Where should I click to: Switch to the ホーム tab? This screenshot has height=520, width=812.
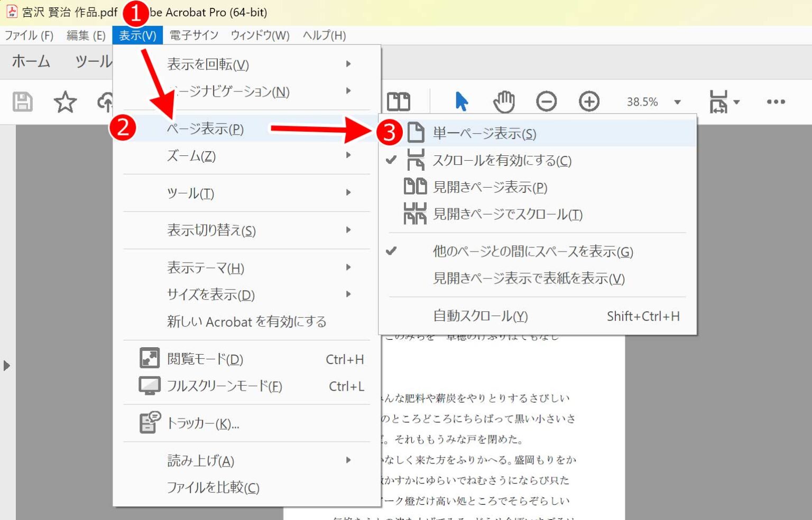pyautogui.click(x=30, y=62)
